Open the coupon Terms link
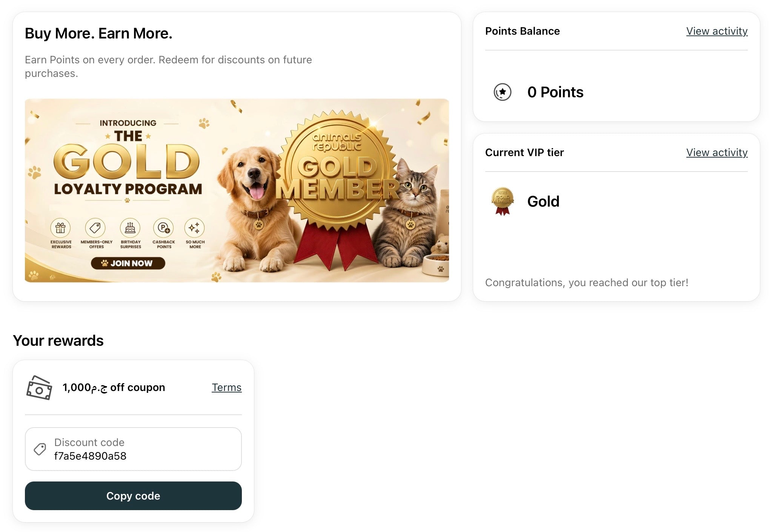This screenshot has width=772, height=532. pos(226,387)
